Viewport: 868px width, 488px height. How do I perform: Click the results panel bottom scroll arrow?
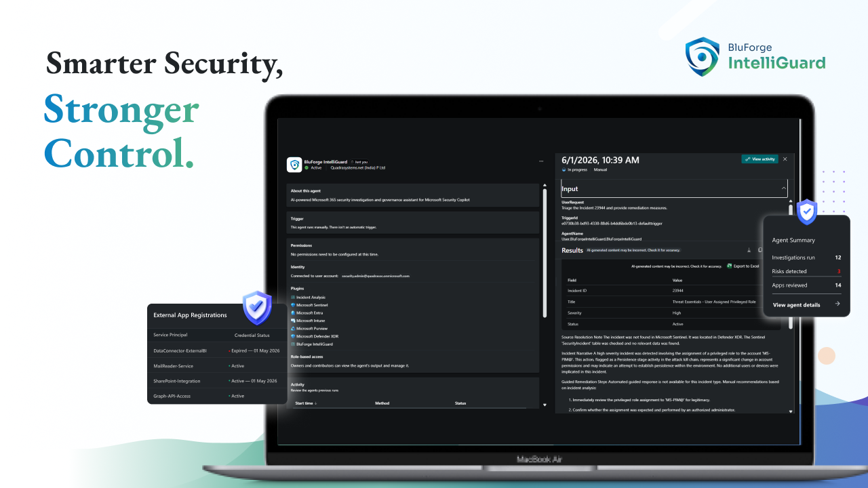[791, 411]
